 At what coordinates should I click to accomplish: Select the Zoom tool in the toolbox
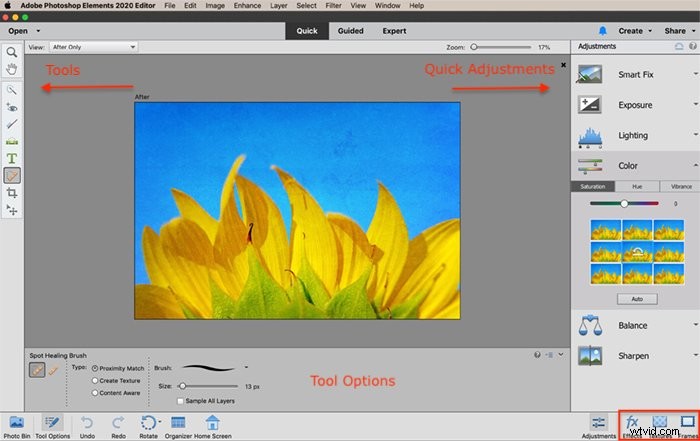click(x=12, y=53)
